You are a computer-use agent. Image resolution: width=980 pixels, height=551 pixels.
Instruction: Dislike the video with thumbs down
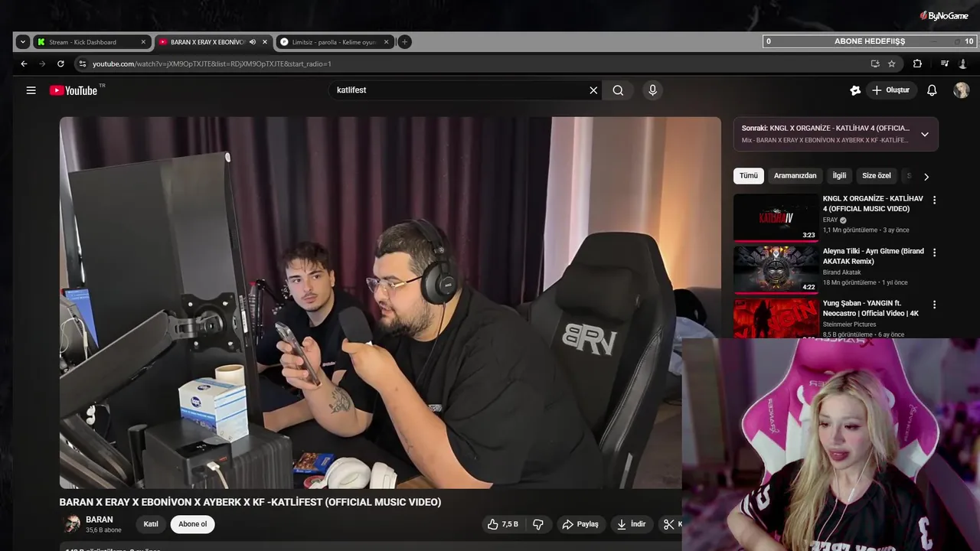pyautogui.click(x=538, y=524)
